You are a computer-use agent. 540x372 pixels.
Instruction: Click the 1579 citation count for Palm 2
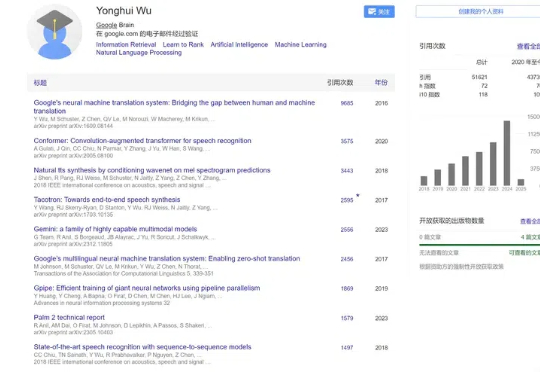(347, 318)
